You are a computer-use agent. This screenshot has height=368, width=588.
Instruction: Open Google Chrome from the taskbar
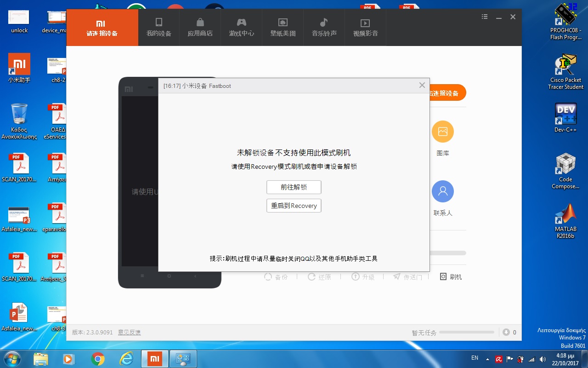[97, 359]
